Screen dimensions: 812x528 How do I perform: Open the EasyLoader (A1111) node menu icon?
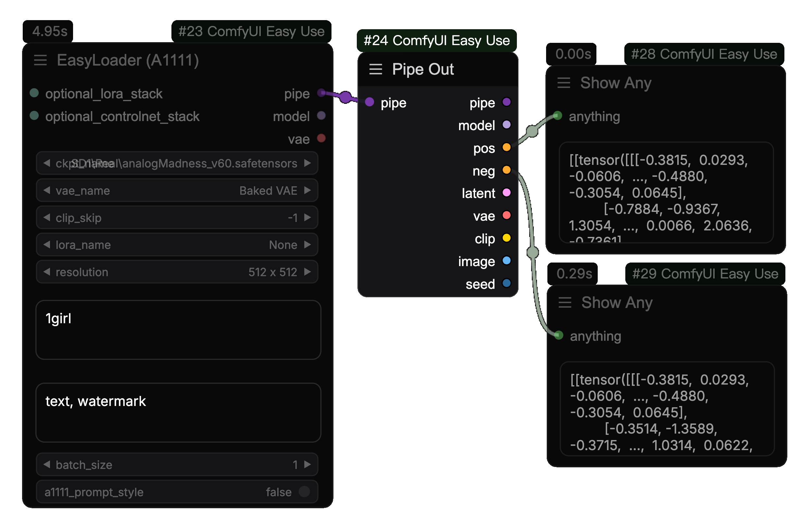coord(40,60)
